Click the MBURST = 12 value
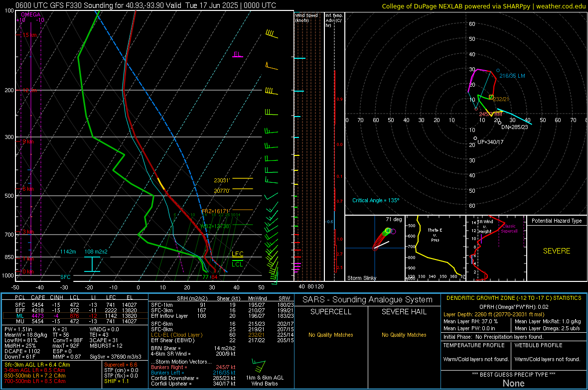Image resolution: width=588 pixels, height=390 pixels. [106, 346]
